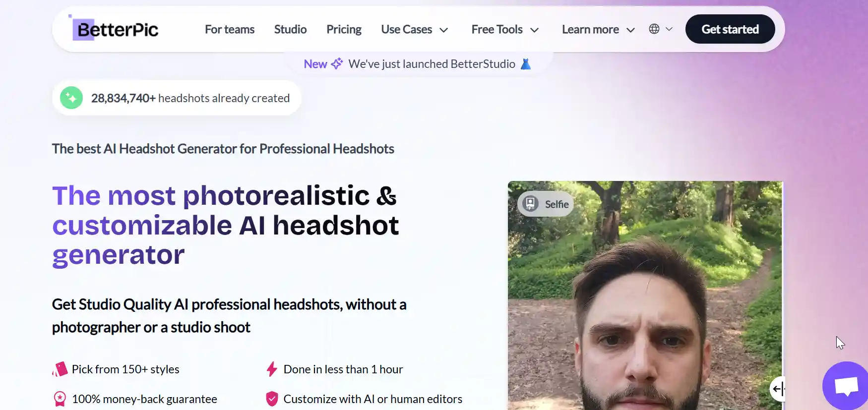Click the pink lightning bolt icon
The width and height of the screenshot is (868, 410).
tap(272, 369)
